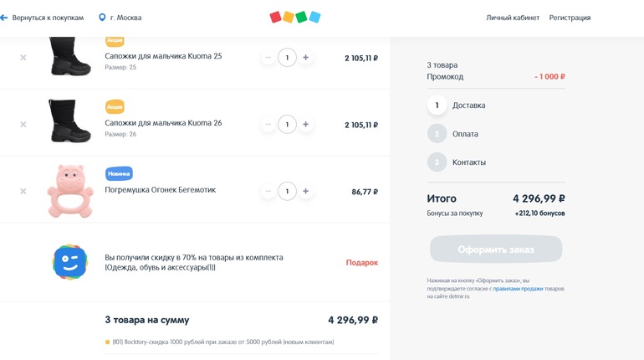Open the Регистрация link
Screen dimensions: 644x360
point(570,18)
